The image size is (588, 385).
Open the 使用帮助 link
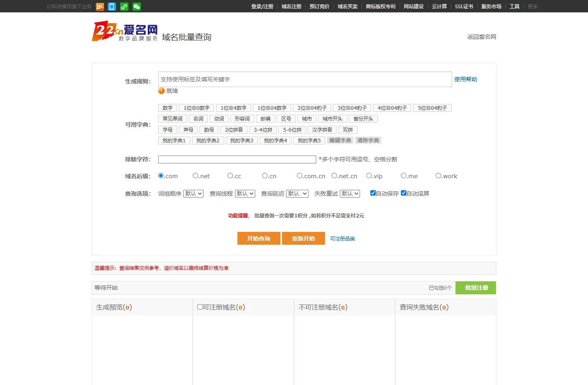pyautogui.click(x=465, y=79)
